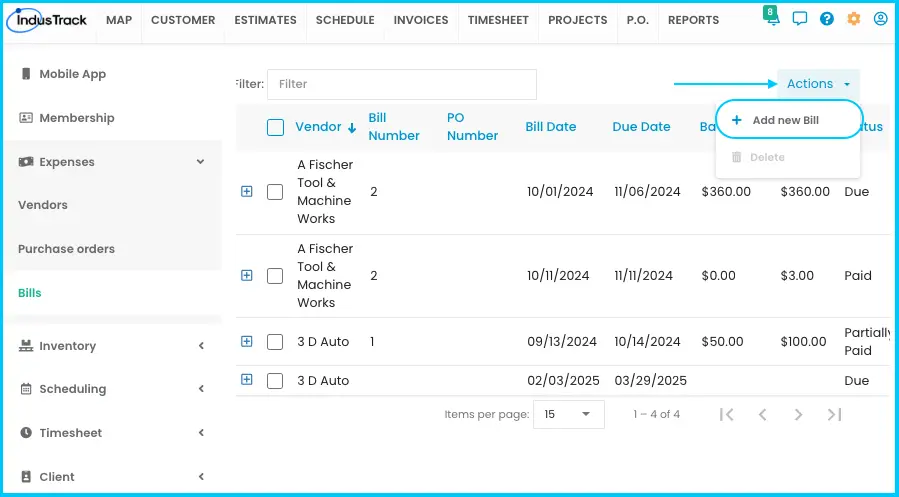Open Vendors in the sidebar

pos(42,205)
